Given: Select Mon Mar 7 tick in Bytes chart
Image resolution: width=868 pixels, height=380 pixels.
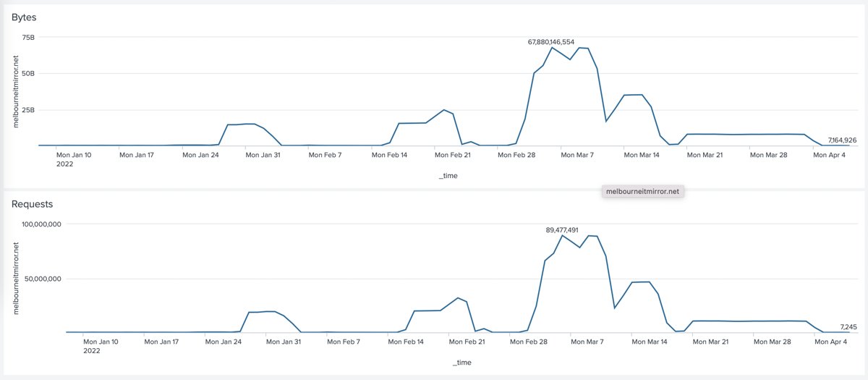Looking at the screenshot, I should (x=576, y=154).
